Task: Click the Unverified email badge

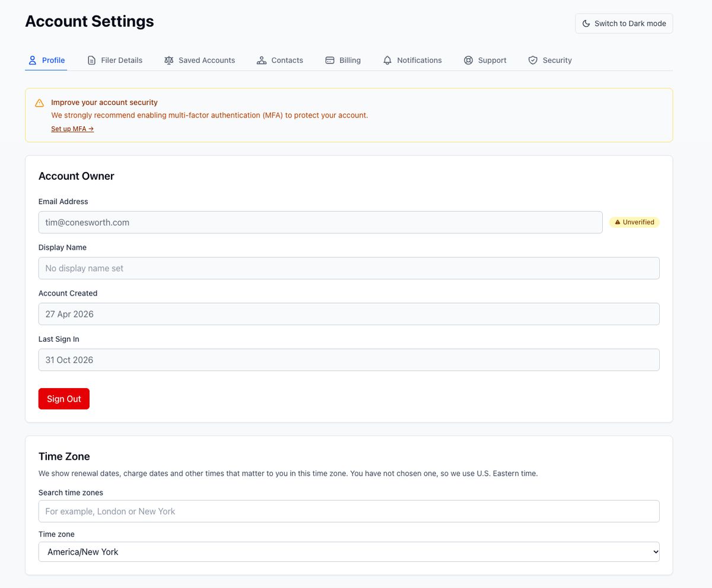Action: coord(634,223)
